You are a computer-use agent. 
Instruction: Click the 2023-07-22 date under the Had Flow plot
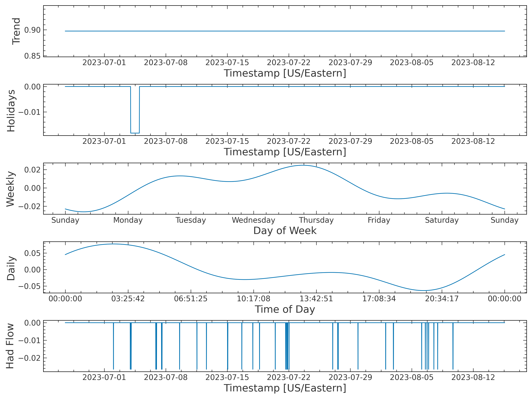289,377
